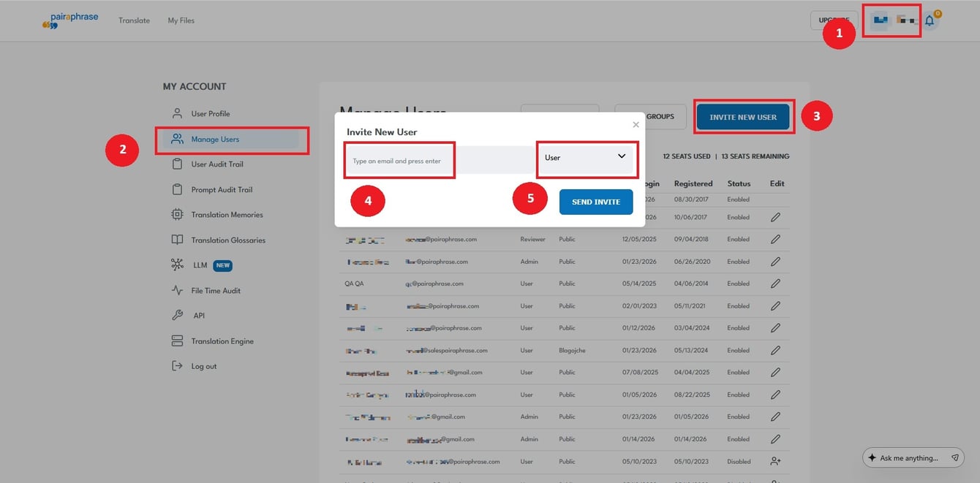Viewport: 980px width, 483px height.
Task: Click the sparkle icon in Ask me anything
Action: pos(872,457)
